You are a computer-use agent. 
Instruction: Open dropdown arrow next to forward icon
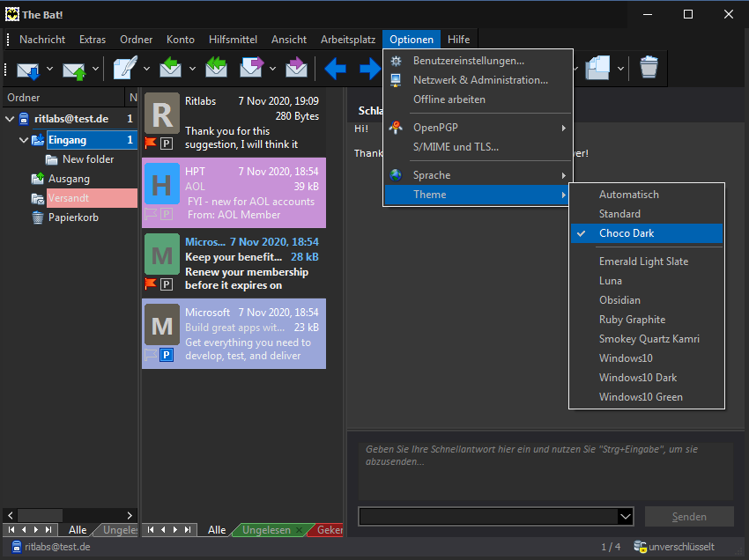273,69
